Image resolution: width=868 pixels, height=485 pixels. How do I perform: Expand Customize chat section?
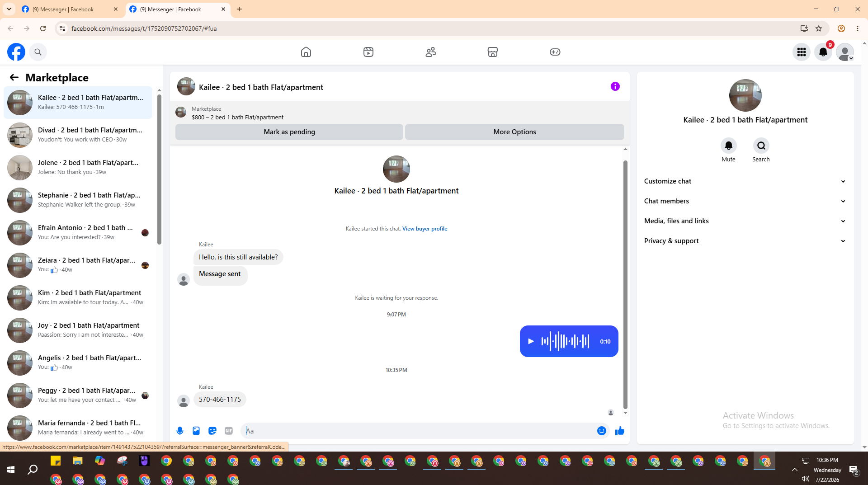(x=745, y=181)
